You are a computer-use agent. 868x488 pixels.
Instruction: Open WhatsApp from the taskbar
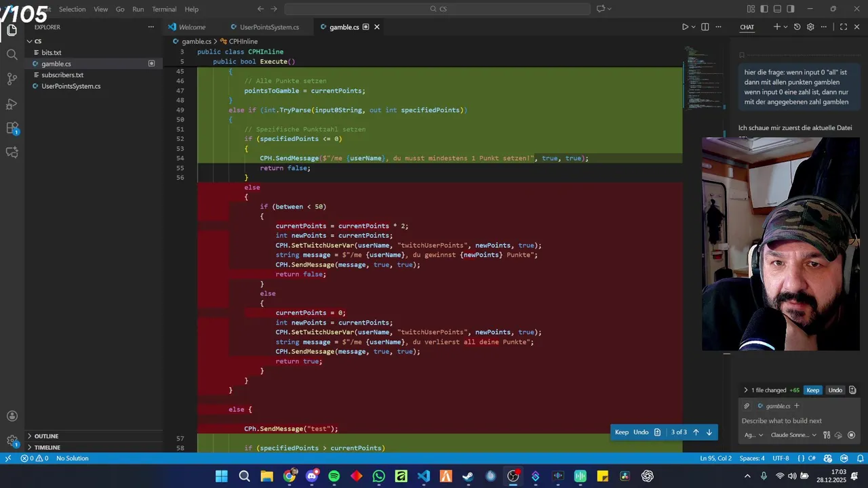point(378,476)
